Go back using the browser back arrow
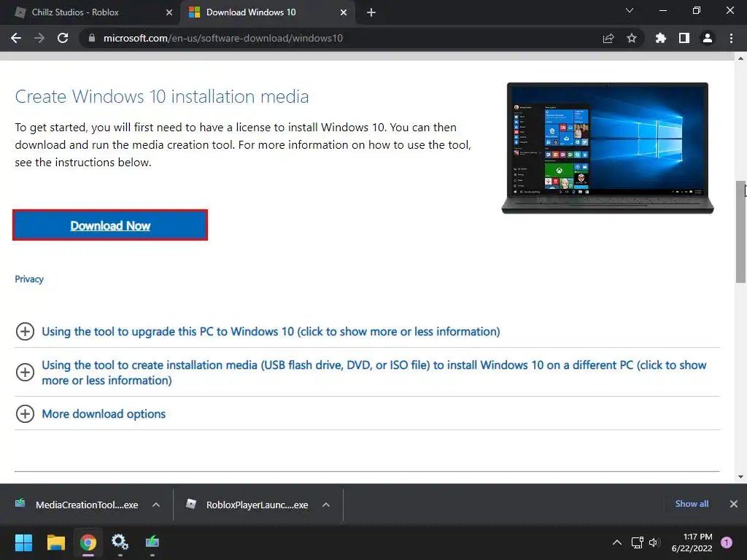 pyautogui.click(x=16, y=38)
